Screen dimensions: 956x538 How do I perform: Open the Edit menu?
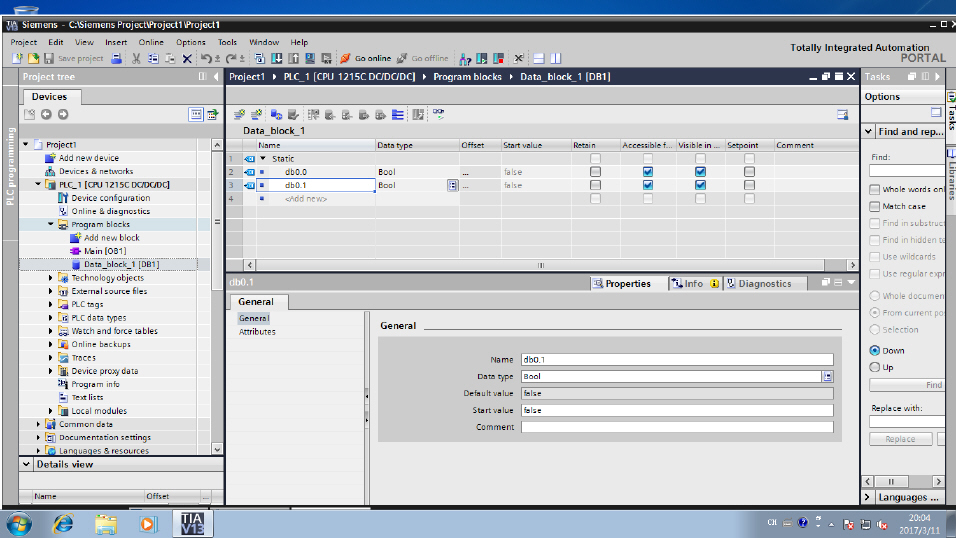click(x=56, y=42)
